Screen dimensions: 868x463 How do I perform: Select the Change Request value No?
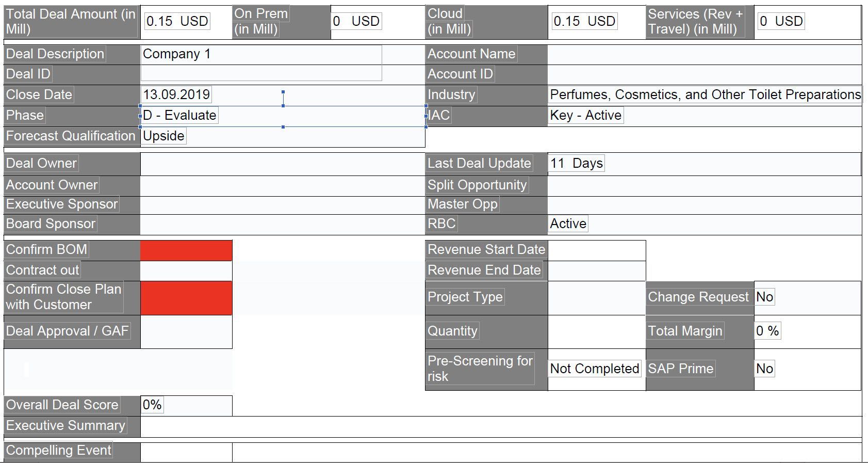[x=765, y=297]
